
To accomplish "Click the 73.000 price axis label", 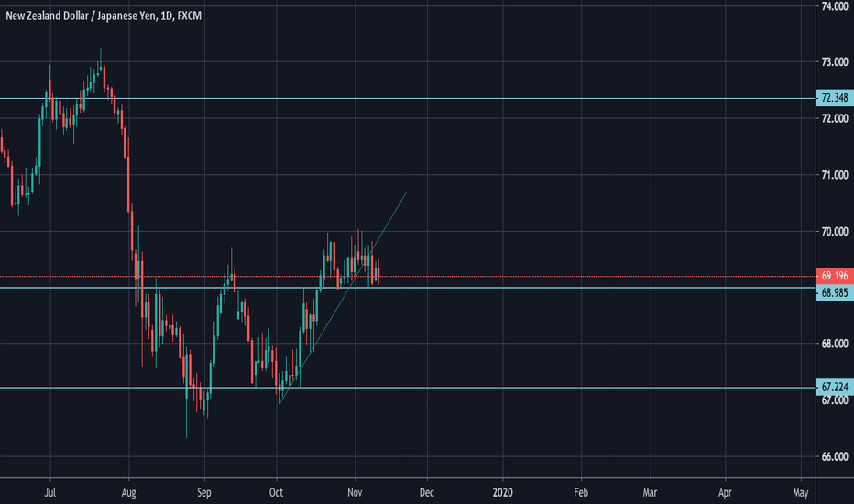I will click(x=835, y=62).
